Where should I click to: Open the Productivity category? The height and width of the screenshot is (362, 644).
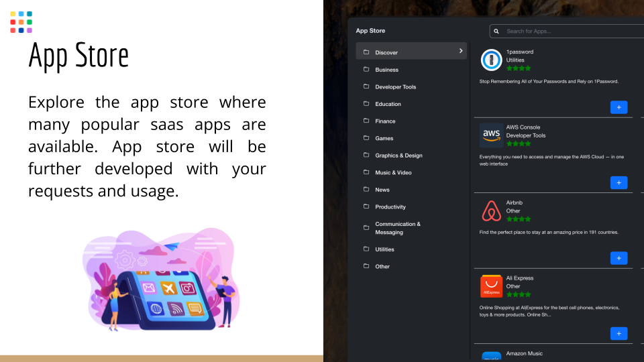click(390, 207)
